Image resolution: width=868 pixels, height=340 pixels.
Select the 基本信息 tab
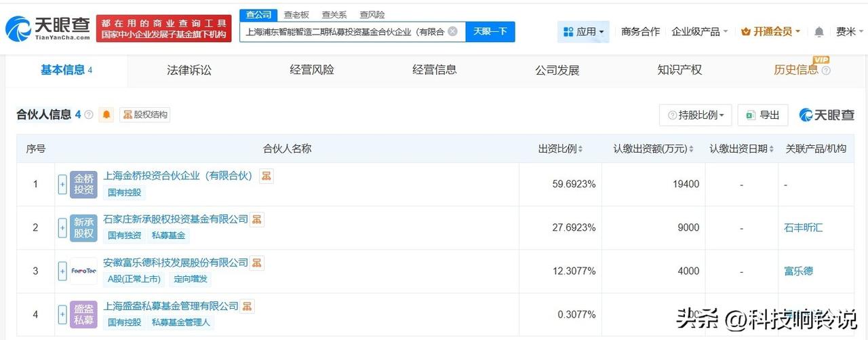coord(66,70)
